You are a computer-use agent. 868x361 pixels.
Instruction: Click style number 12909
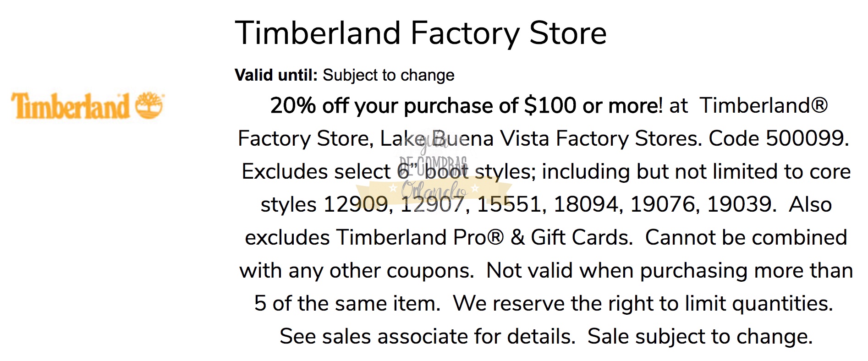point(356,204)
